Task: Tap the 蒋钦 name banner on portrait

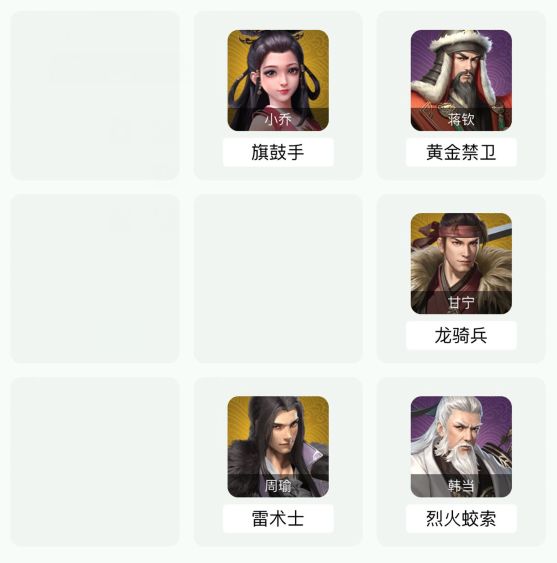Action: [461, 119]
